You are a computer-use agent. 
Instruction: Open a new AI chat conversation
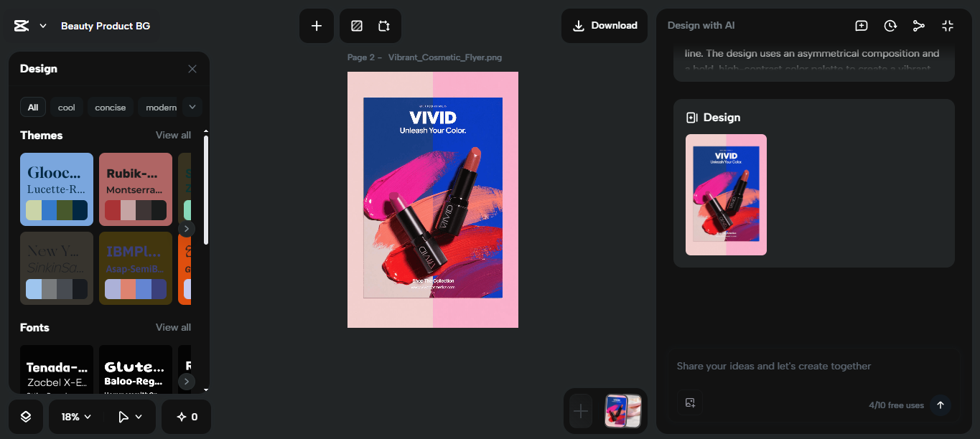coord(861,25)
